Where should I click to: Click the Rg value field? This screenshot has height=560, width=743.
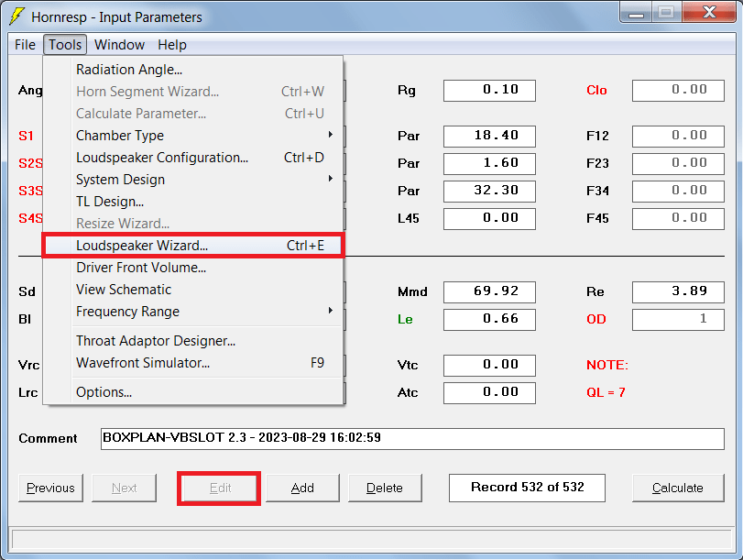coord(489,90)
